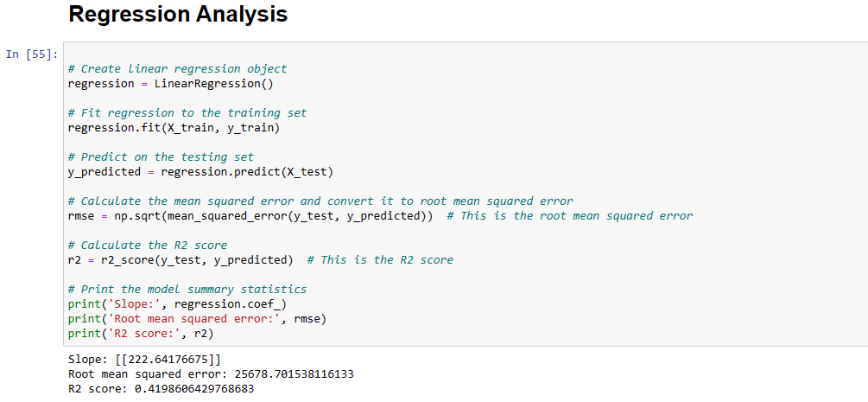The width and height of the screenshot is (868, 402).
Task: Place cursor on the rmse = np.sqrt line
Action: [250, 215]
